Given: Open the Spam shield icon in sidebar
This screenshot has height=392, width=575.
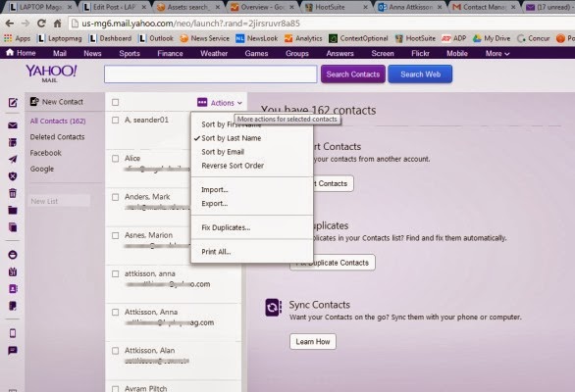Looking at the screenshot, I should (13, 176).
